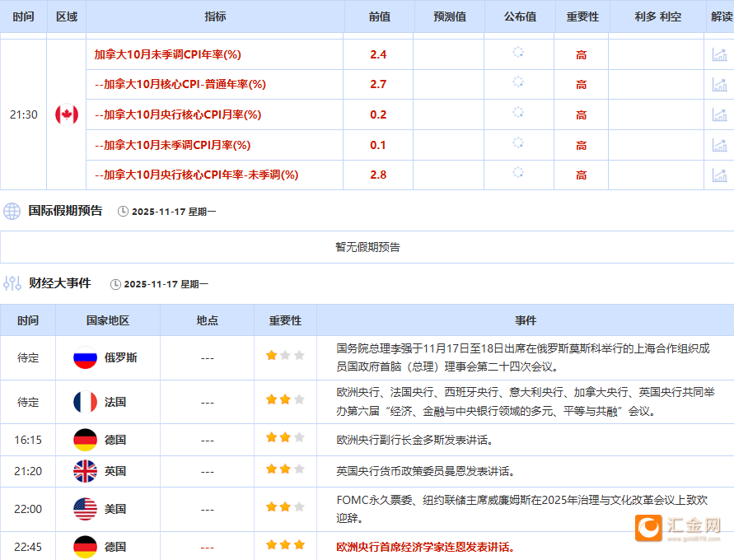Click the third star of the 22:45 Germany event
This screenshot has height=560, width=734.
click(300, 546)
